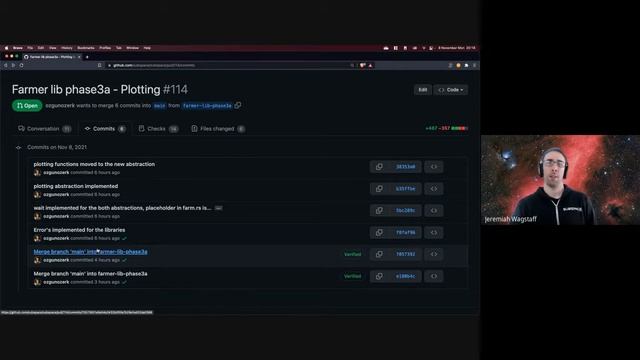This screenshot has height=360, width=640.
Task: Click the browser forward arrow
Action: point(13,65)
